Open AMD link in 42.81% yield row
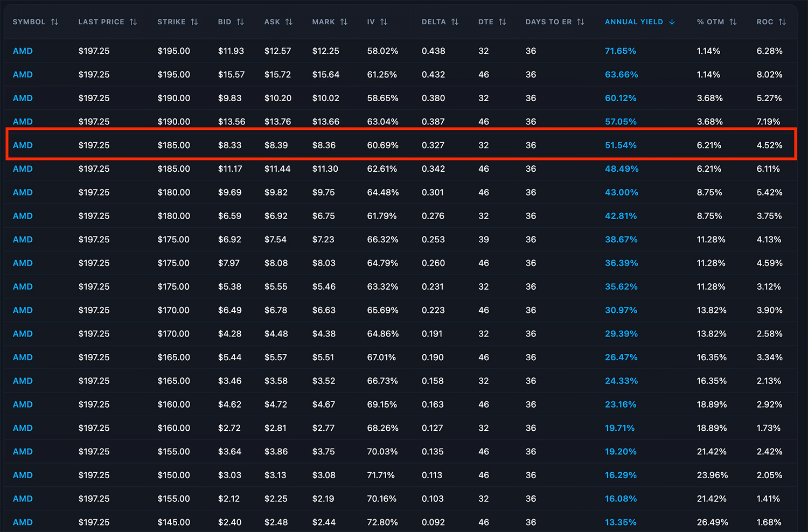The height and width of the screenshot is (532, 808). [x=23, y=216]
